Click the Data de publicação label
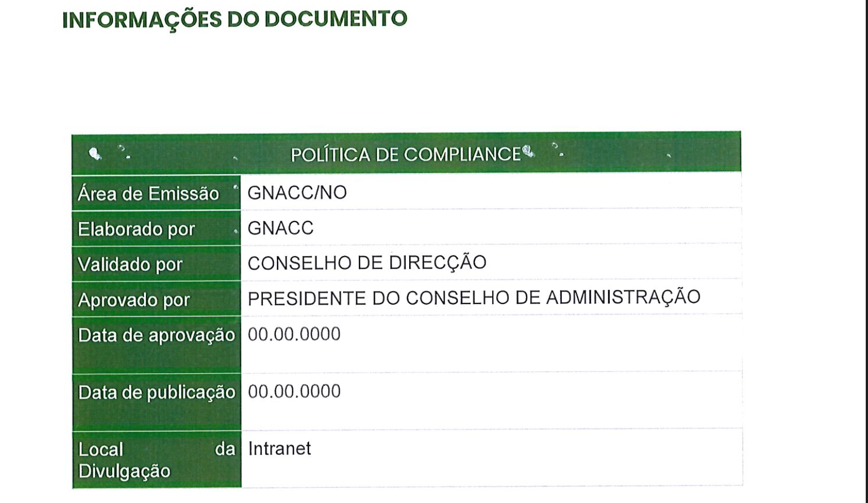The image size is (868, 503). [157, 392]
